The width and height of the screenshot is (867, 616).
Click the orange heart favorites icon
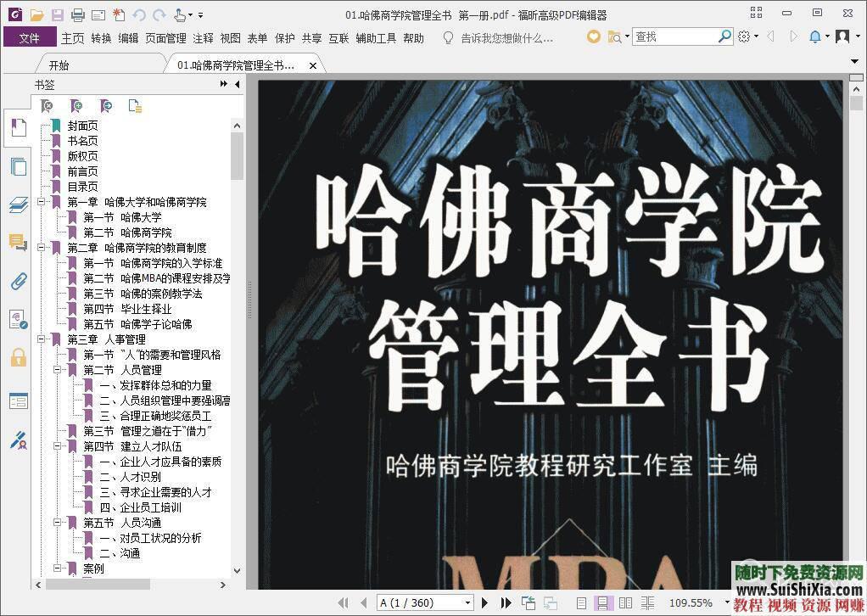coord(593,37)
